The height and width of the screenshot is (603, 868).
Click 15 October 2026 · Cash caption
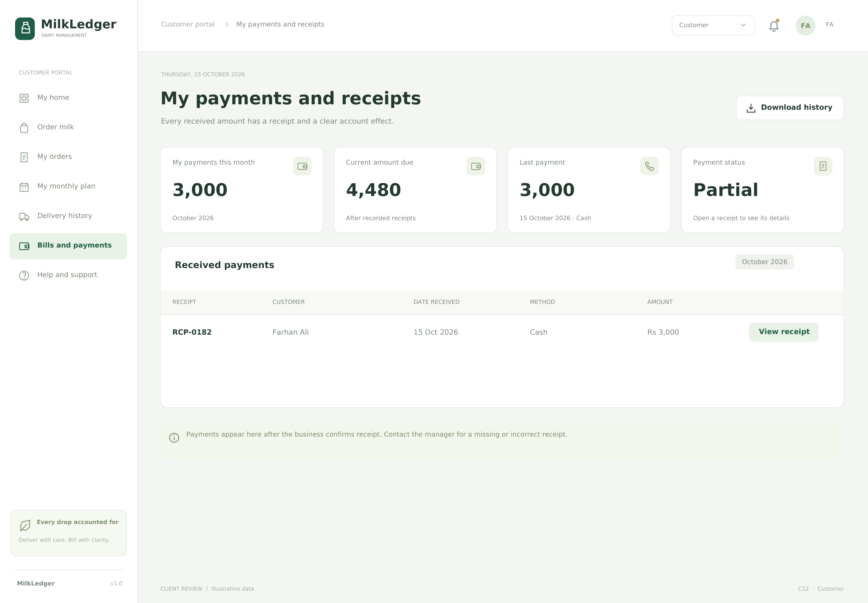(x=555, y=218)
